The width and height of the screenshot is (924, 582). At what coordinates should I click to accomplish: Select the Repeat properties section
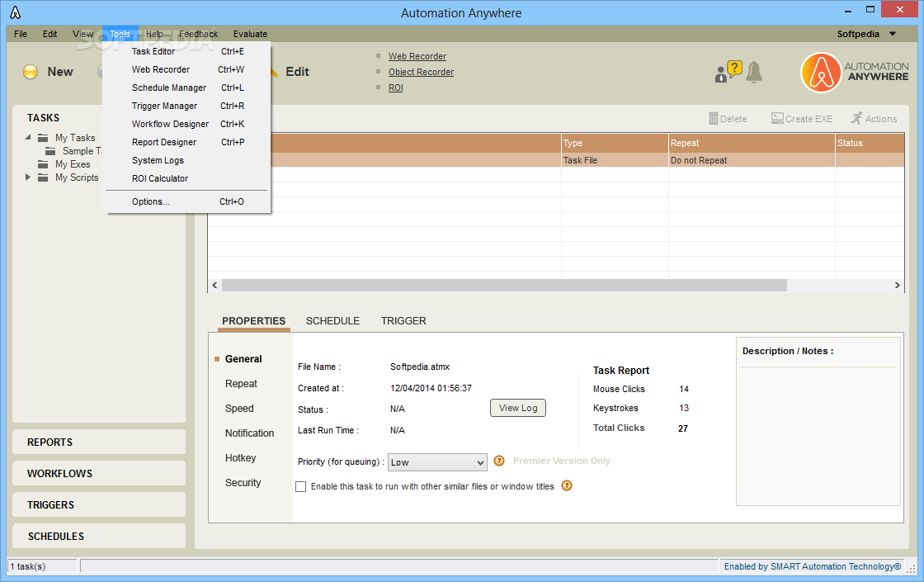pos(241,384)
